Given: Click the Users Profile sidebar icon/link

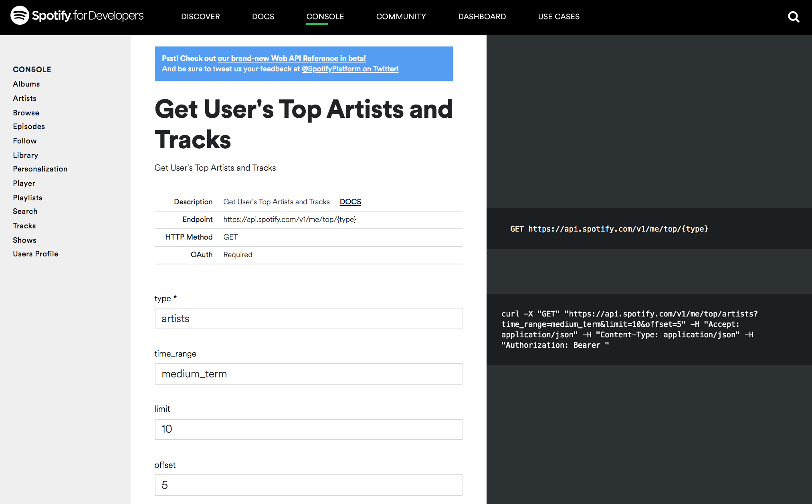Looking at the screenshot, I should coord(35,254).
